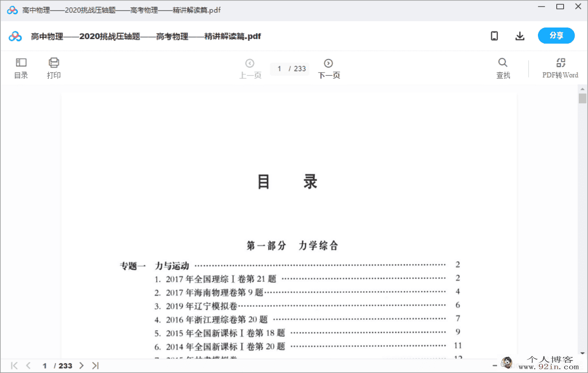The height and width of the screenshot is (373, 588).
Task: Click entry 2019年辽宁模拟卷
Action: pyautogui.click(x=196, y=306)
